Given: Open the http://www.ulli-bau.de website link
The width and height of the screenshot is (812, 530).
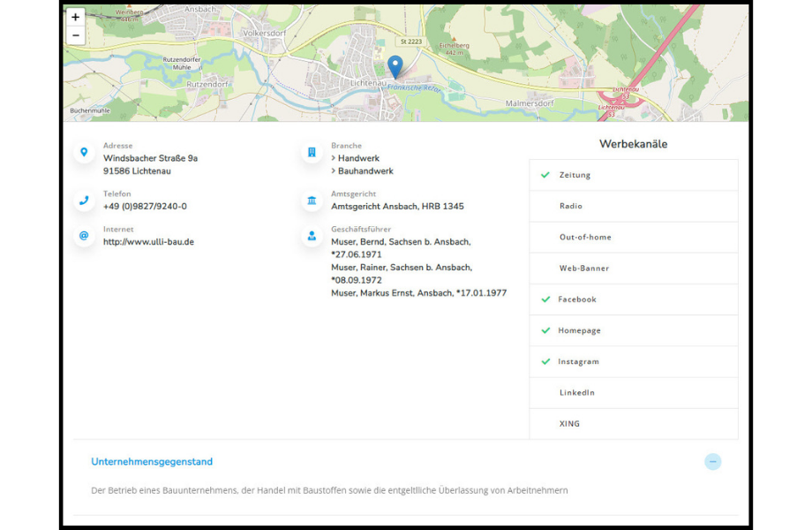Looking at the screenshot, I should coord(148,242).
